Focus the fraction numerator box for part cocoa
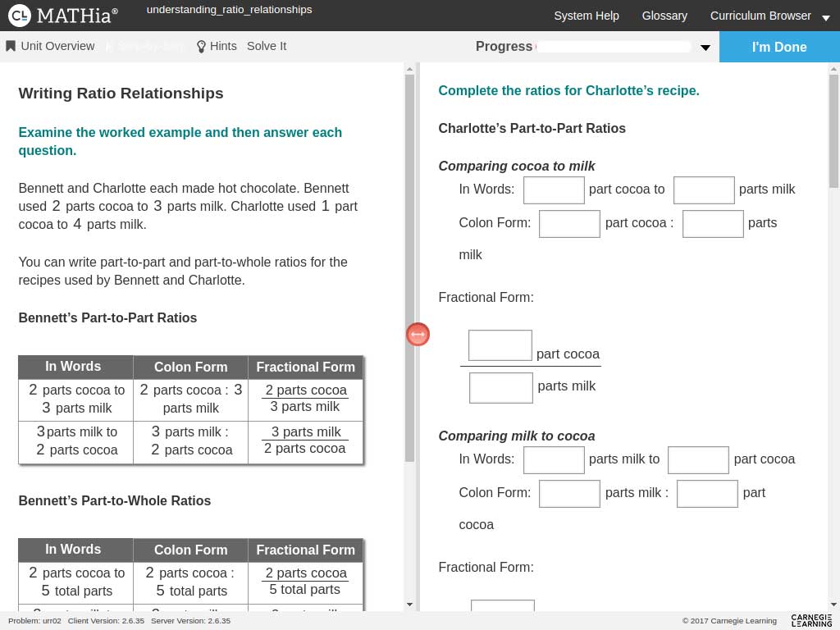 tap(500, 345)
